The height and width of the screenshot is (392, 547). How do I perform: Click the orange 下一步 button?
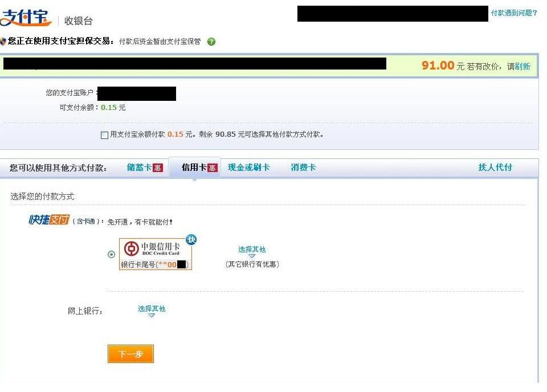131,354
